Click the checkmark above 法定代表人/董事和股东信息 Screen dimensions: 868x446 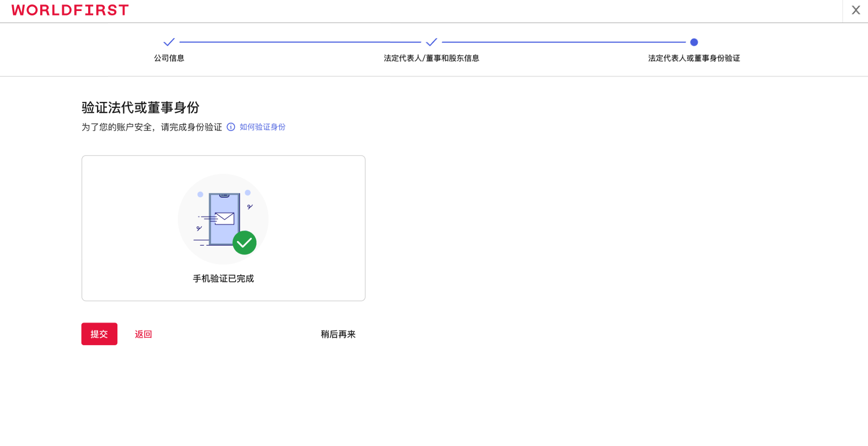coord(432,42)
